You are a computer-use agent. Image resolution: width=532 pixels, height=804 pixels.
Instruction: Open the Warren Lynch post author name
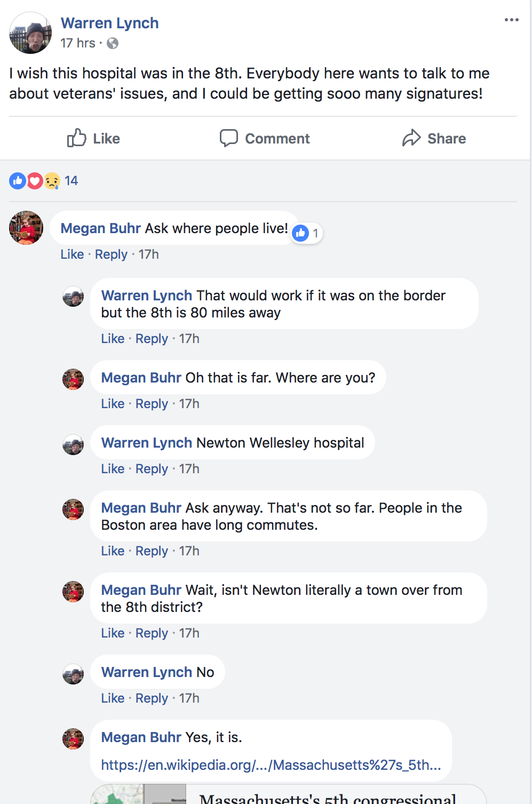109,23
